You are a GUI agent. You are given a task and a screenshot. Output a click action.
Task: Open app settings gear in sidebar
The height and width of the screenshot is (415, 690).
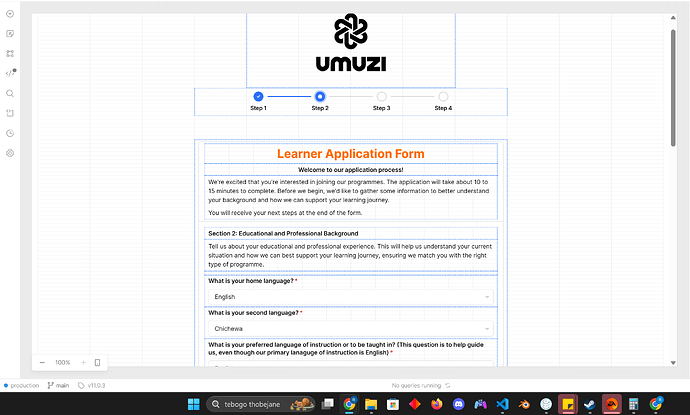[x=10, y=153]
